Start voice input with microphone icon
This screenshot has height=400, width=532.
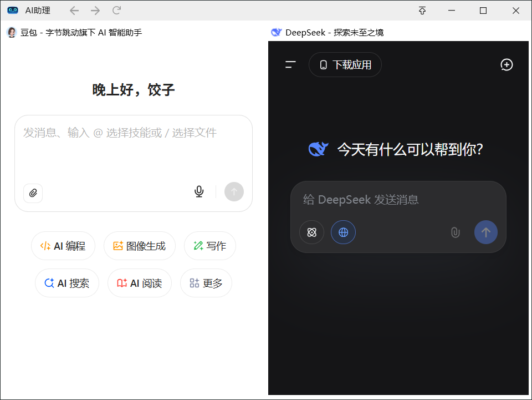pos(199,191)
